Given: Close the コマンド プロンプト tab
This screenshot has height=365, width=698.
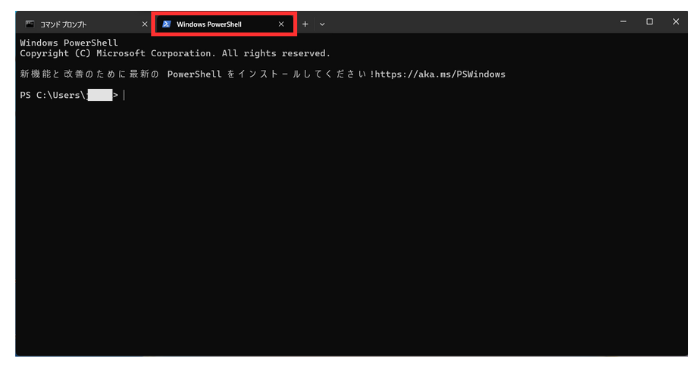Looking at the screenshot, I should (x=145, y=24).
